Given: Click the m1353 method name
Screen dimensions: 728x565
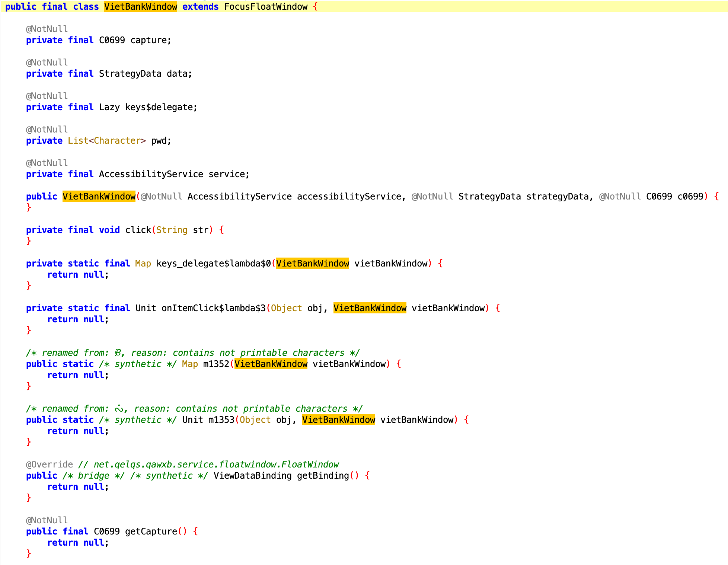Looking at the screenshot, I should pyautogui.click(x=221, y=420).
